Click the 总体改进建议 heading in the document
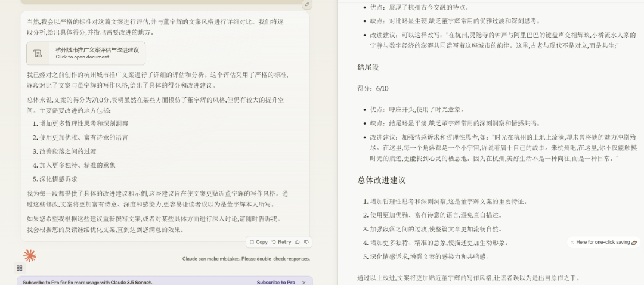Screen dimensions: 644x285 pos(382,180)
